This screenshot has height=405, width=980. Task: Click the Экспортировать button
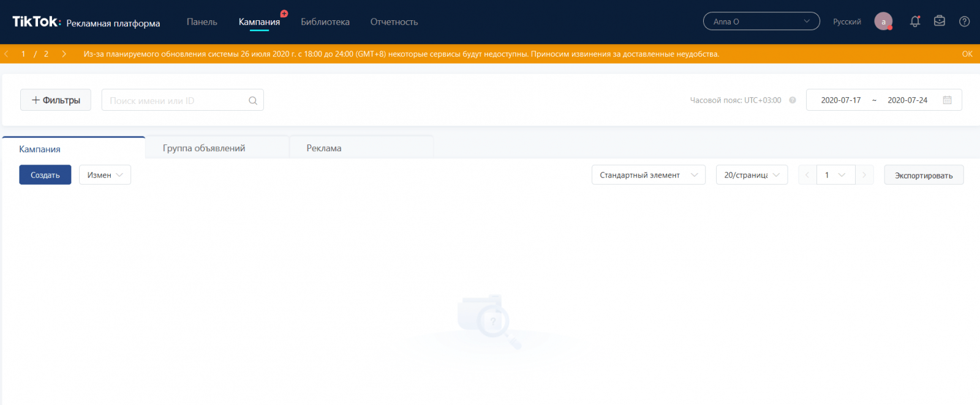[x=924, y=176]
